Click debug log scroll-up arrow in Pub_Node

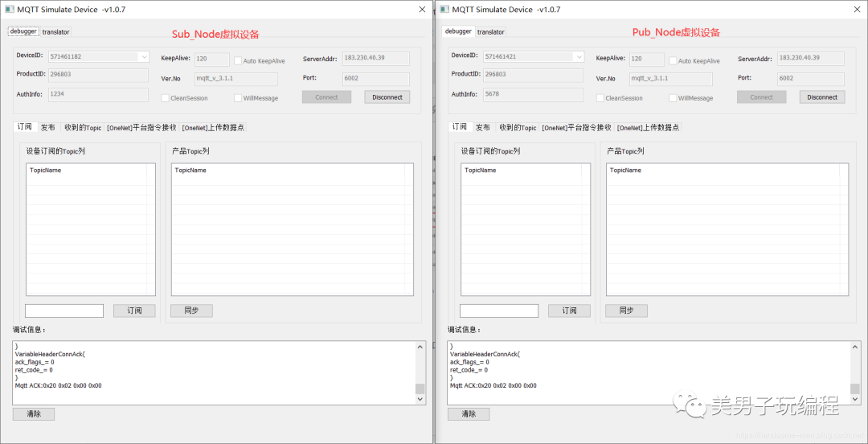pyautogui.click(x=855, y=347)
